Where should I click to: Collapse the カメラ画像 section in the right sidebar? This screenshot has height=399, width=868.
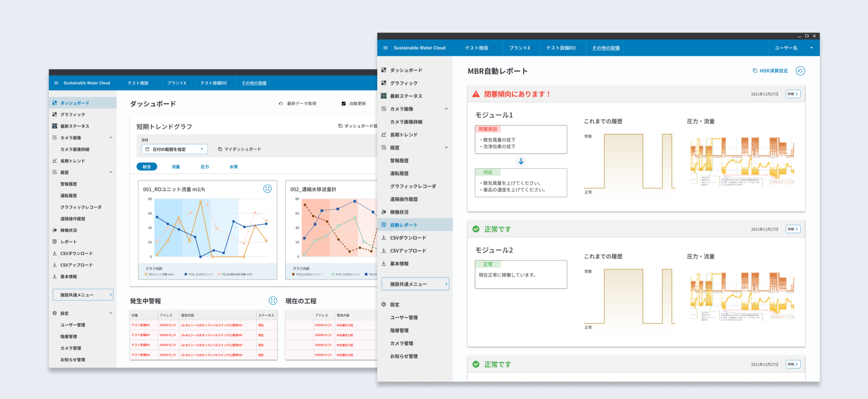pyautogui.click(x=446, y=109)
